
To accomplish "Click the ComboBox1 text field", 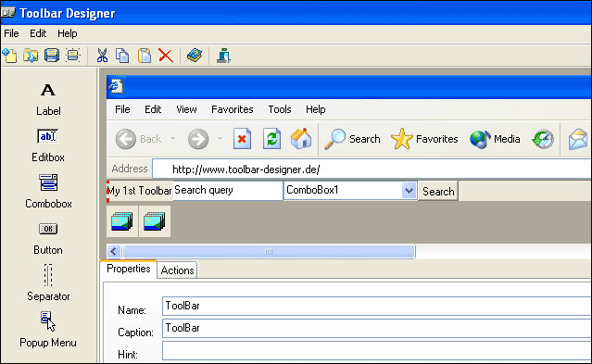I will pos(343,190).
